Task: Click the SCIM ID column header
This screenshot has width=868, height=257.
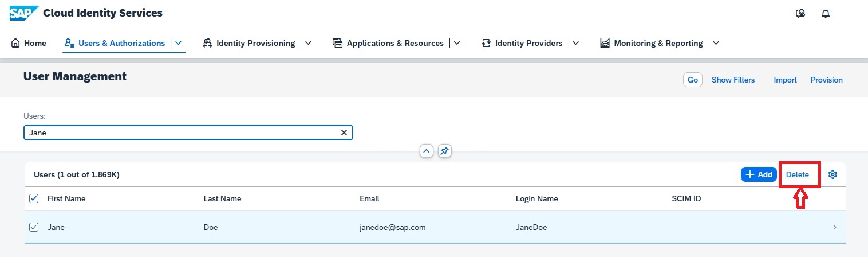Action: (x=686, y=198)
